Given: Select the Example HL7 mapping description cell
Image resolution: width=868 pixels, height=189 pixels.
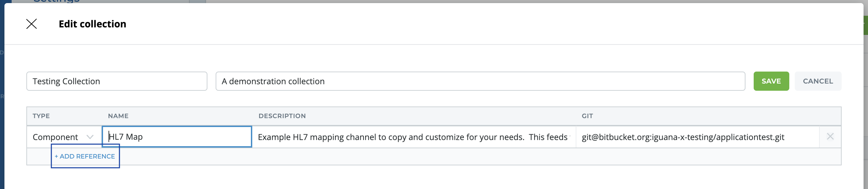Looking at the screenshot, I should [x=413, y=137].
